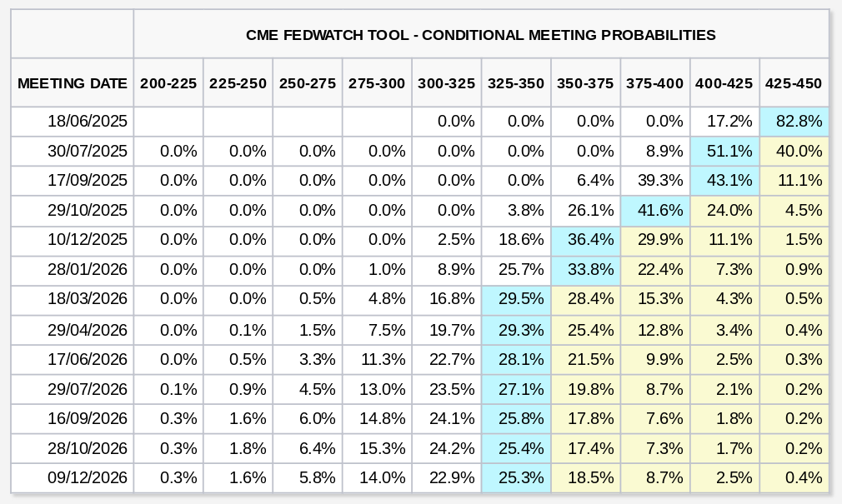The height and width of the screenshot is (504, 842).
Task: Click the 09/12/2026 meeting date
Action: click(88, 478)
